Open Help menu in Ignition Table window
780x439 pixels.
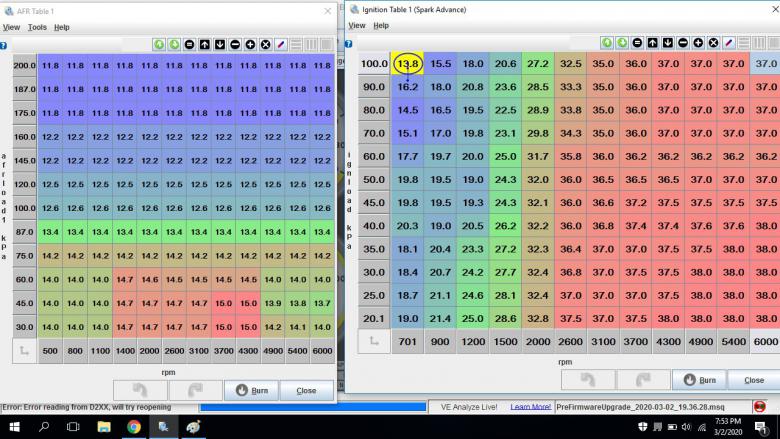(381, 25)
